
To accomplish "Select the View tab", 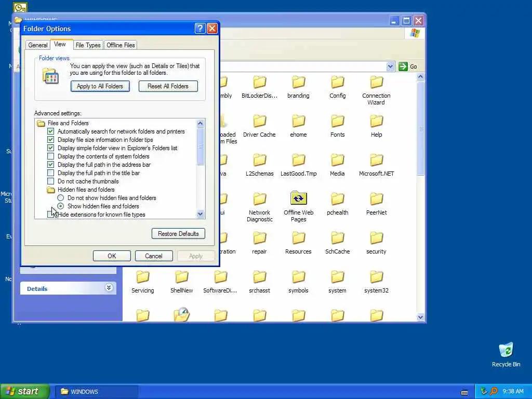I will pos(60,45).
